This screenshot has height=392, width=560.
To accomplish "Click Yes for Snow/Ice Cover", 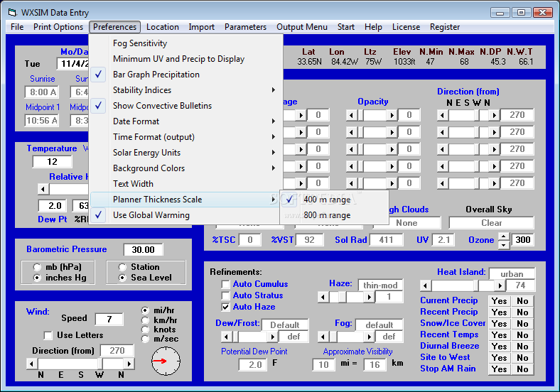I will coord(500,324).
